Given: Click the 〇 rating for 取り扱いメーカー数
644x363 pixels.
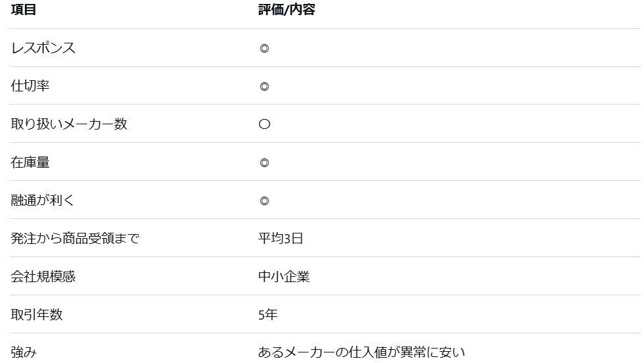Looking at the screenshot, I should click(264, 124).
